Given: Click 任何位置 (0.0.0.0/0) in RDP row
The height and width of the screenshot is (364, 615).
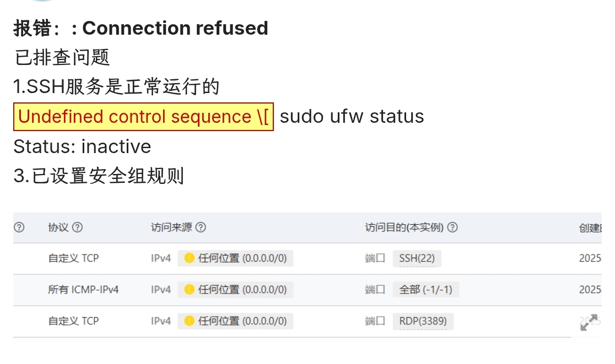Looking at the screenshot, I should coord(242,321).
